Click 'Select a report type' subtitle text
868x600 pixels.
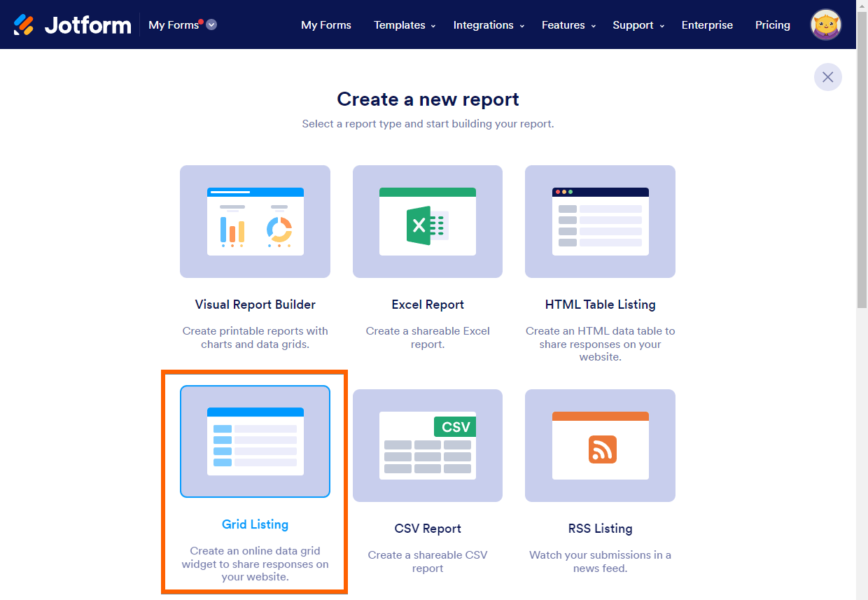pyautogui.click(x=428, y=124)
